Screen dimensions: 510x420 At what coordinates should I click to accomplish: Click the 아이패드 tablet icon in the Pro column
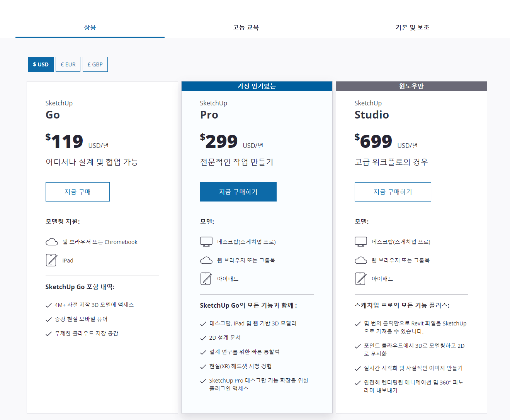pos(206,278)
